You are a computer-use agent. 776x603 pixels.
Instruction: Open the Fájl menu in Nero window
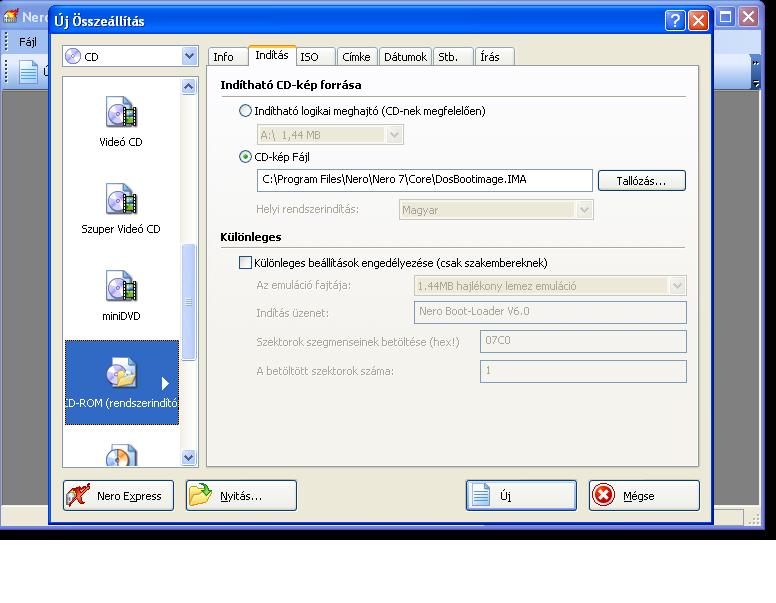point(28,42)
